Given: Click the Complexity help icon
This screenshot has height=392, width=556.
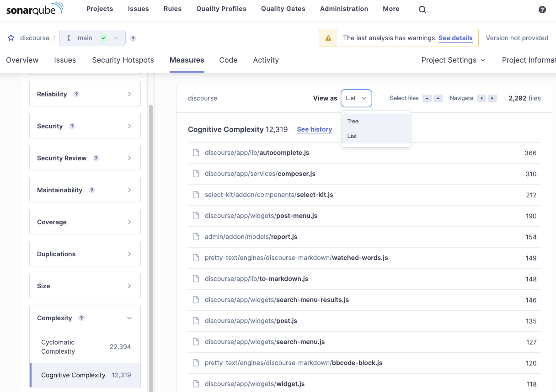Looking at the screenshot, I should pyautogui.click(x=81, y=318).
